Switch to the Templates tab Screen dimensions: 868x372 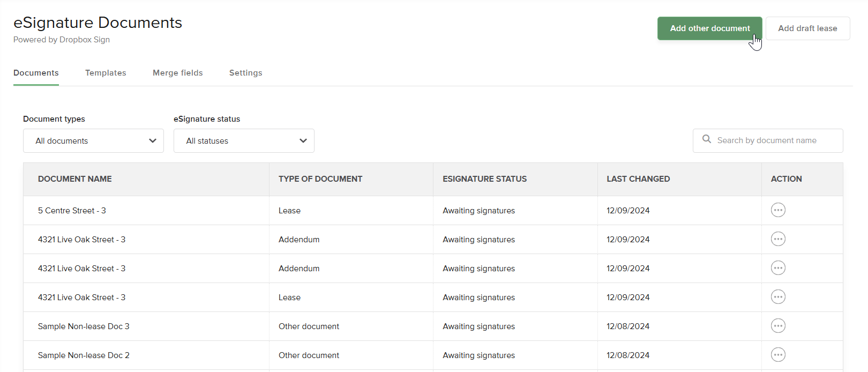106,73
